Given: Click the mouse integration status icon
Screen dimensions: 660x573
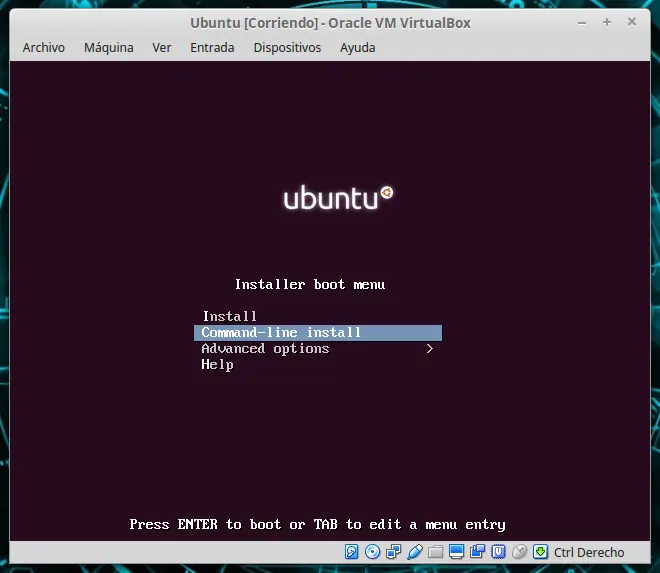Looking at the screenshot, I should pyautogui.click(x=519, y=552).
